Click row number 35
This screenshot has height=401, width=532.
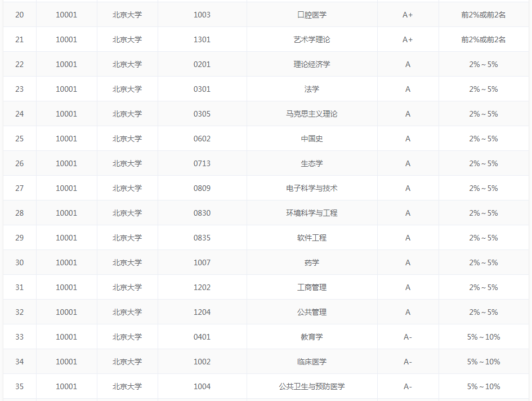19,387
